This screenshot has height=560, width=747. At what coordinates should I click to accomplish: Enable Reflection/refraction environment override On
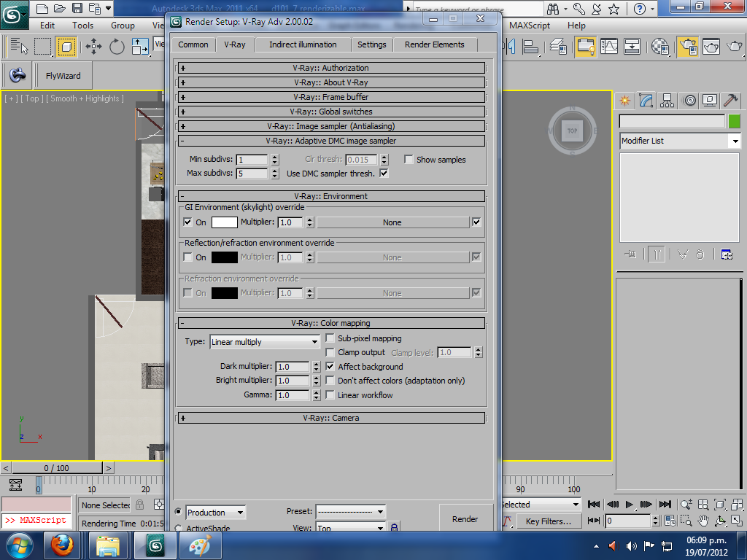tap(187, 257)
